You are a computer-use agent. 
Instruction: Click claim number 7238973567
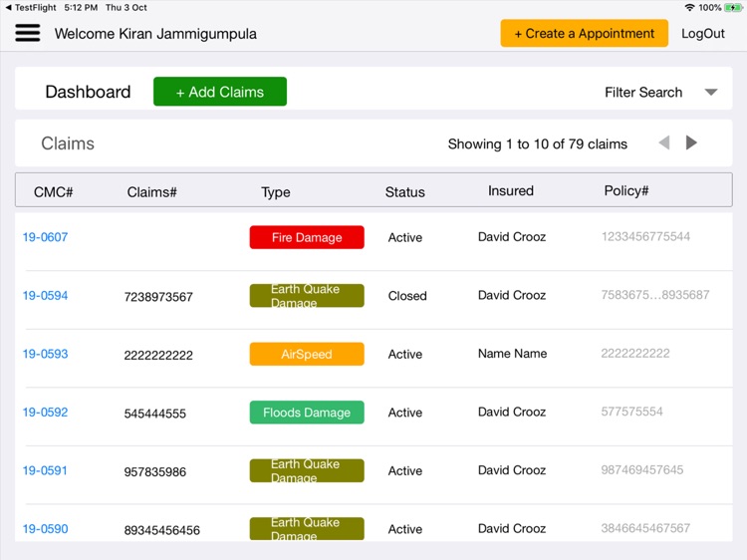(x=158, y=297)
